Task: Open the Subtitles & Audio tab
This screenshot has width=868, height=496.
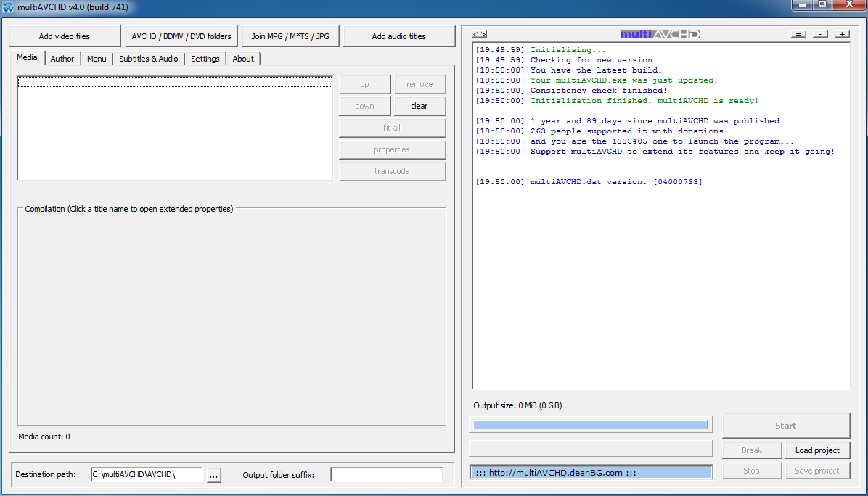Action: [x=148, y=59]
